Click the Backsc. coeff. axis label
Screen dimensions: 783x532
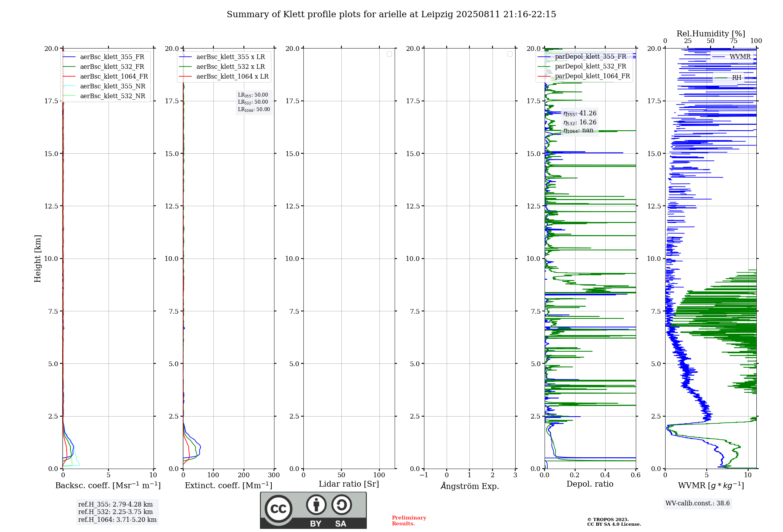click(108, 485)
